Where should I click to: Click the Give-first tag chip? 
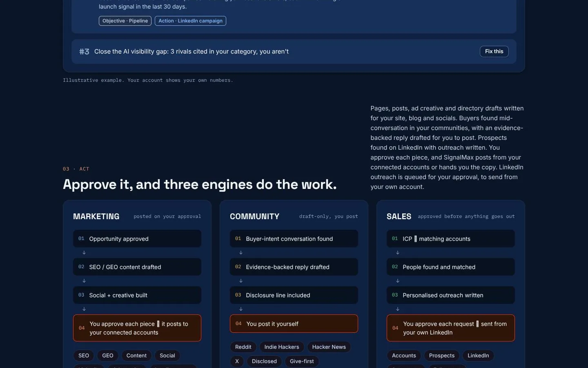coord(302,361)
